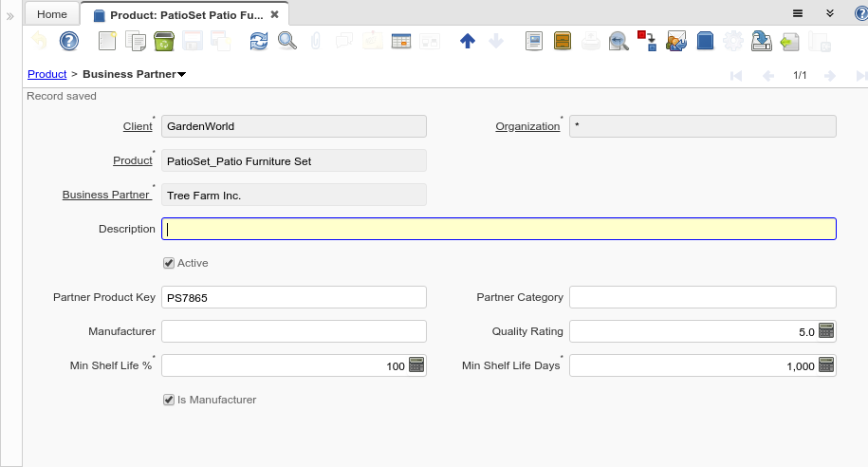Click the green Delete record bin icon
868x467 pixels.
point(163,41)
